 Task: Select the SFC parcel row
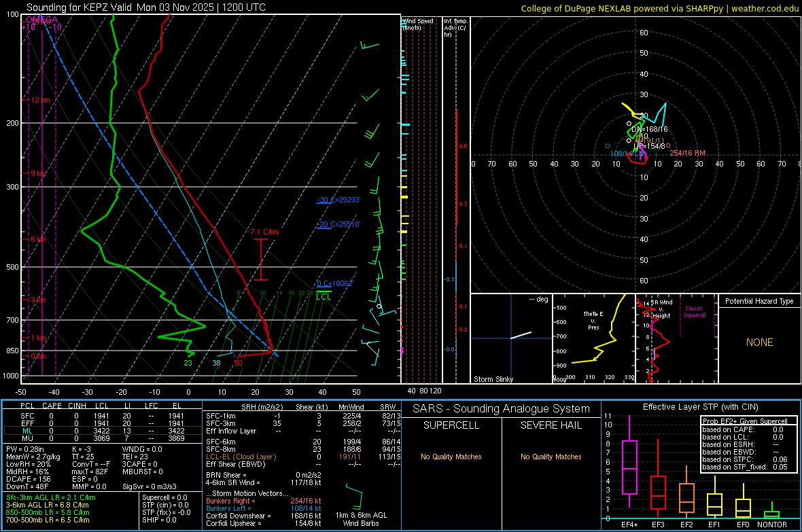[103, 416]
